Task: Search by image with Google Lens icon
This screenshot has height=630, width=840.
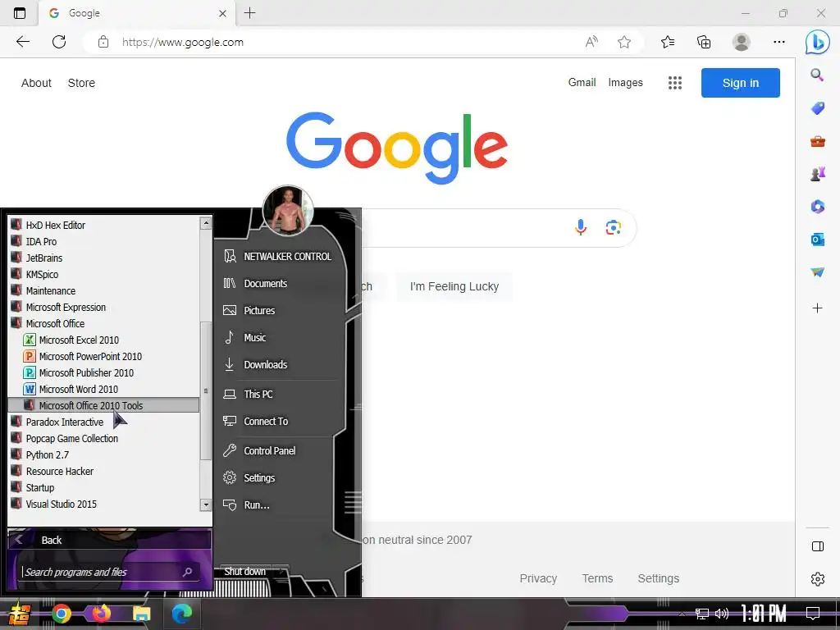Action: coord(614,228)
